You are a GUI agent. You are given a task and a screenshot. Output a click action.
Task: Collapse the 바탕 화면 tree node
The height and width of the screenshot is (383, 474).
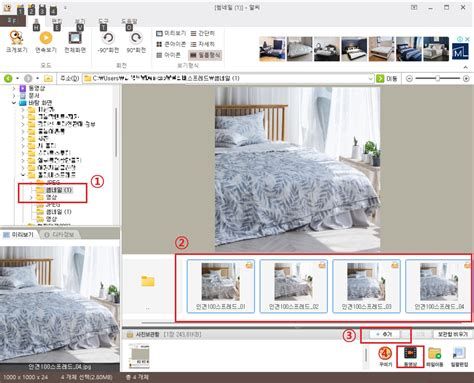pos(14,103)
